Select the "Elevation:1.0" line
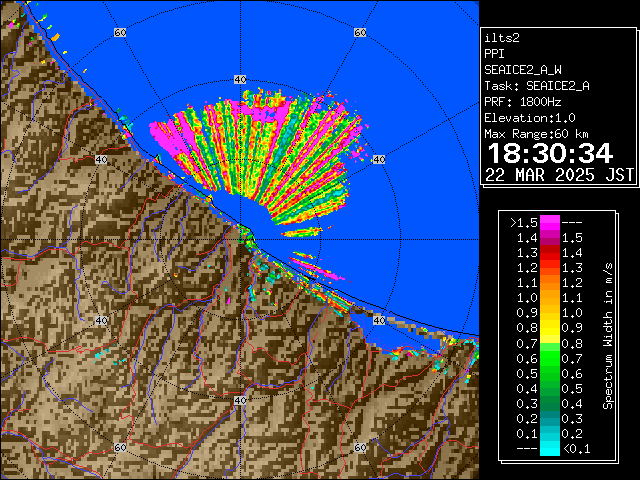The image size is (640, 480). tap(530, 118)
